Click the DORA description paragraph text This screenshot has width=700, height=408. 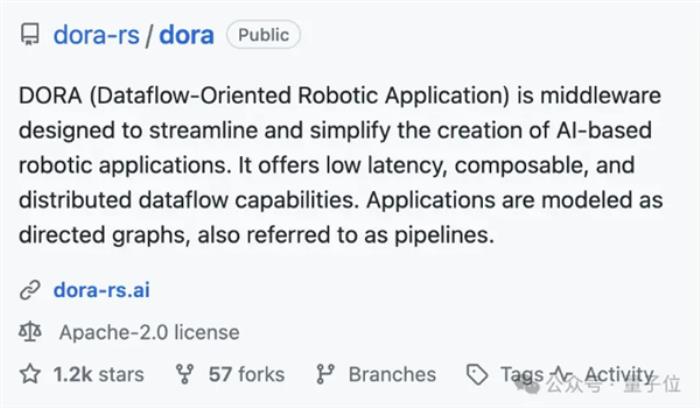coord(340,165)
